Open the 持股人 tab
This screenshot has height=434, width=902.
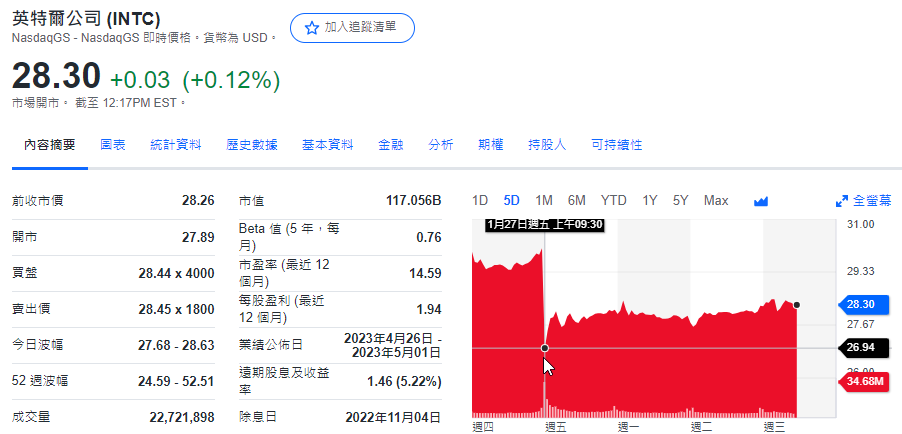(x=547, y=145)
